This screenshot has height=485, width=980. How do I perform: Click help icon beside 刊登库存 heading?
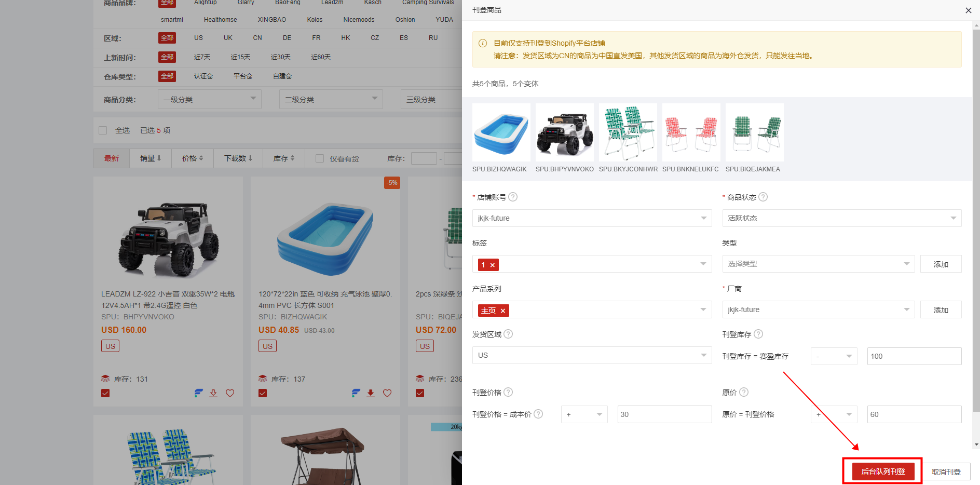[758, 334]
